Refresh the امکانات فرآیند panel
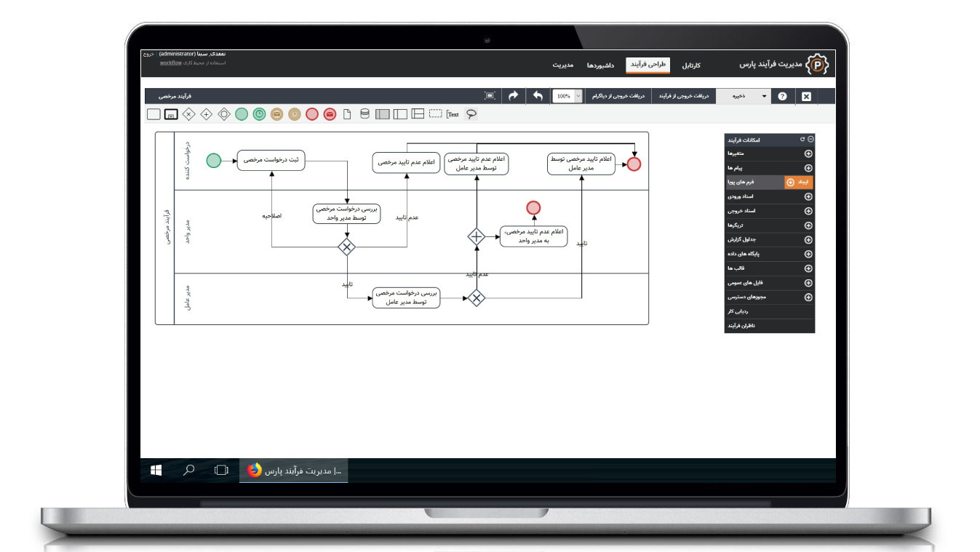The height and width of the screenshot is (552, 980). pyautogui.click(x=802, y=139)
